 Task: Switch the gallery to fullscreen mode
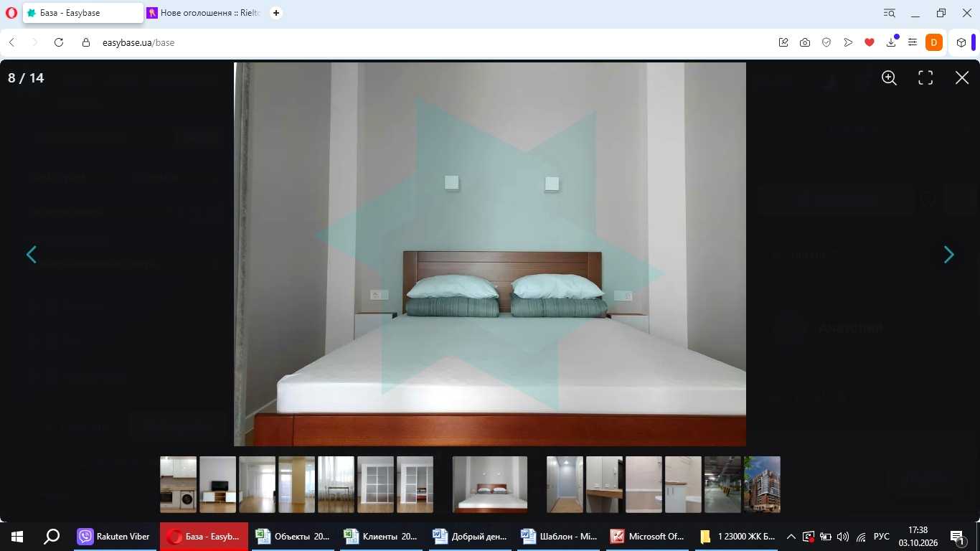(x=925, y=78)
